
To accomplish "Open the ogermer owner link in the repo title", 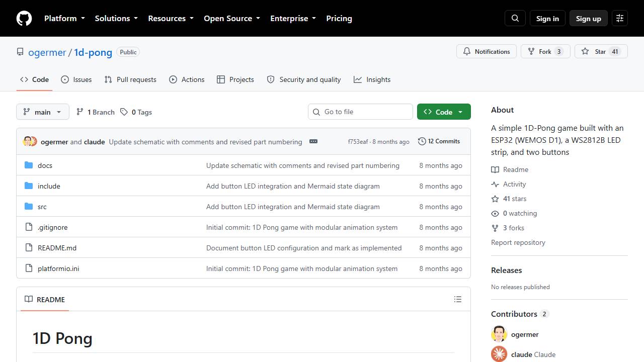I will coord(47,52).
